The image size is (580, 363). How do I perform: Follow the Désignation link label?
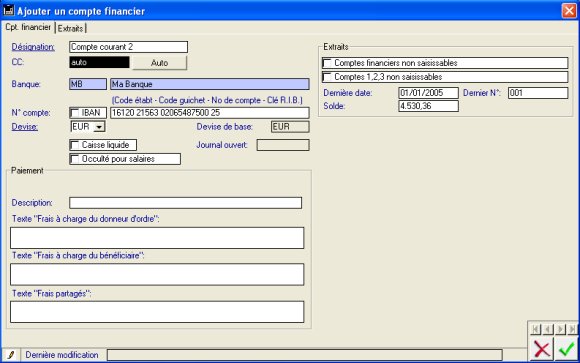point(33,47)
